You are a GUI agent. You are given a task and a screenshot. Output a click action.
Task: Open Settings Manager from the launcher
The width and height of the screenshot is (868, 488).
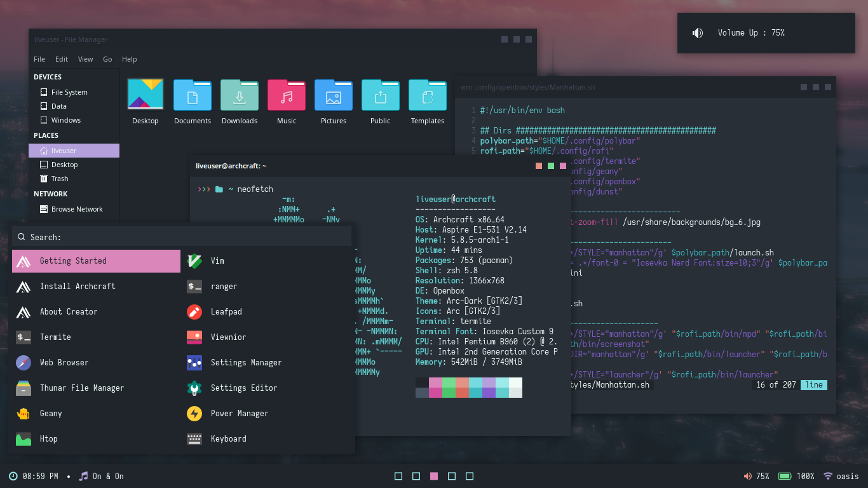(268, 363)
